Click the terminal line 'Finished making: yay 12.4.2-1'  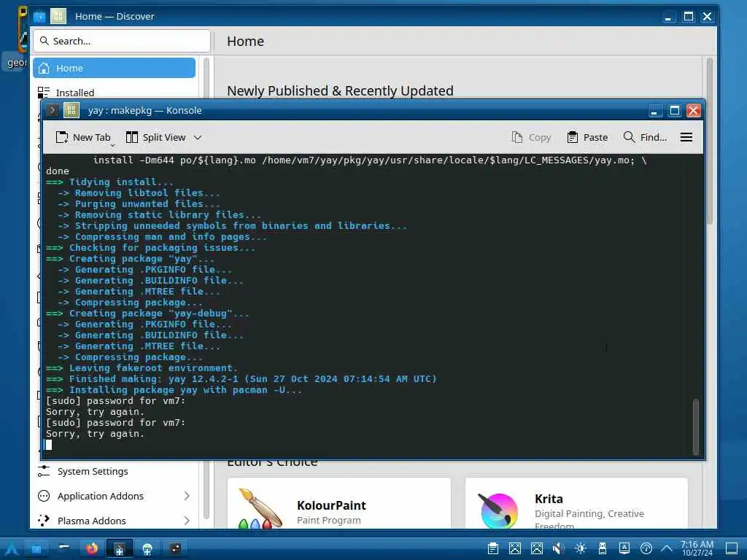tap(241, 379)
